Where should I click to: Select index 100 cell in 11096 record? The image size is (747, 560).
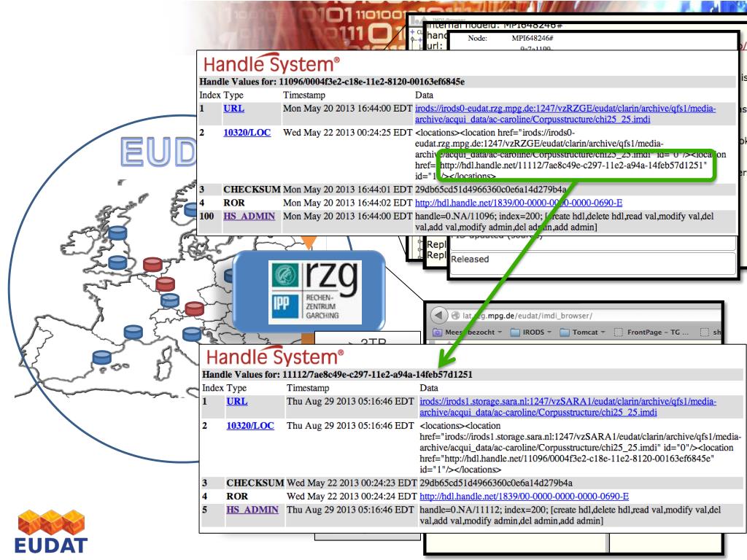tap(206, 216)
